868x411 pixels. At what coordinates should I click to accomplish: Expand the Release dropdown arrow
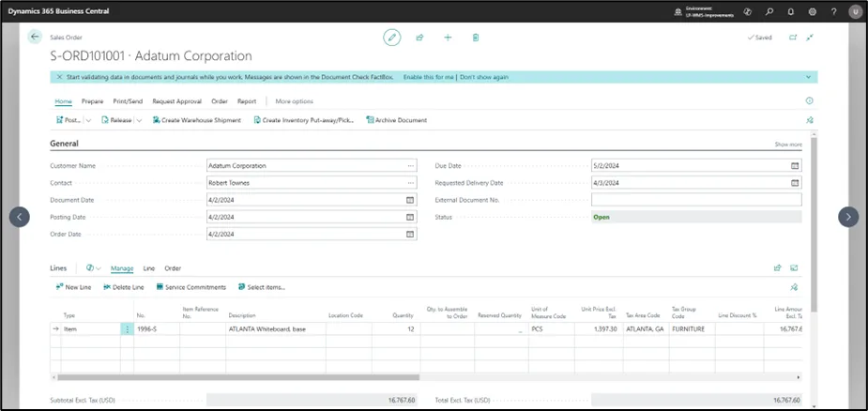139,120
